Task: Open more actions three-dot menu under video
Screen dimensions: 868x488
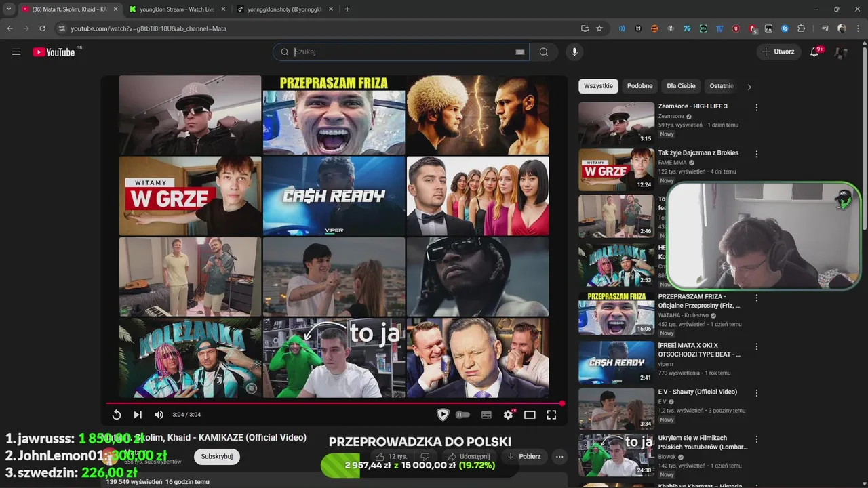Action: (x=559, y=457)
